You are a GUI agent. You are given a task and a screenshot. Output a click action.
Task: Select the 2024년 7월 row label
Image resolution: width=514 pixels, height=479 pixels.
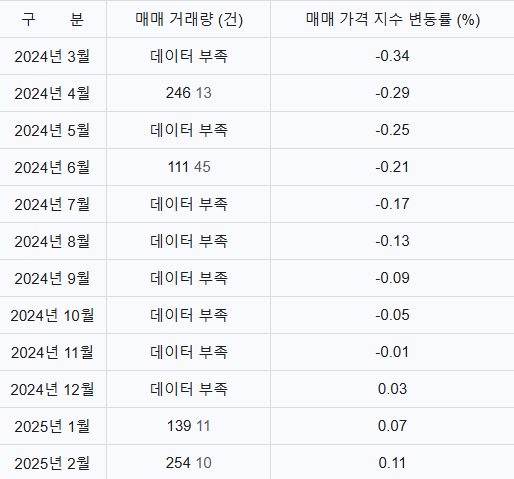[x=52, y=204]
